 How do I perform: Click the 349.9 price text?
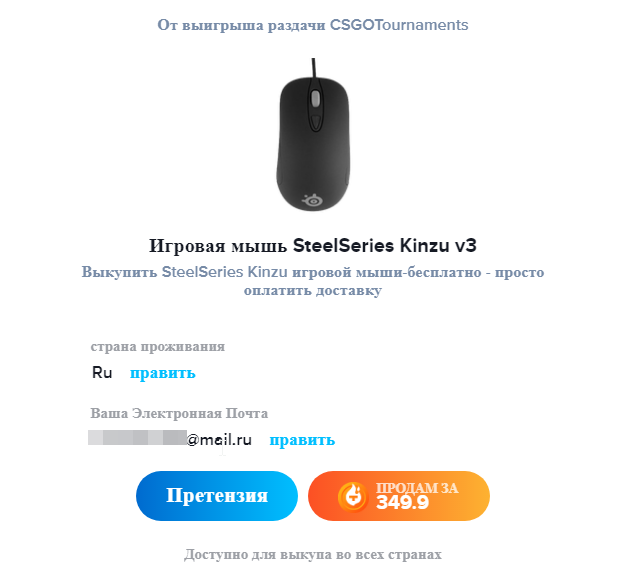[403, 502]
